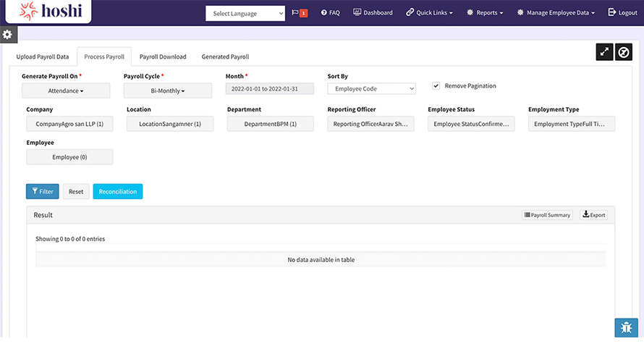Open the Generated Payroll tab
Image resolution: width=644 pixels, height=362 pixels.
[x=225, y=56]
